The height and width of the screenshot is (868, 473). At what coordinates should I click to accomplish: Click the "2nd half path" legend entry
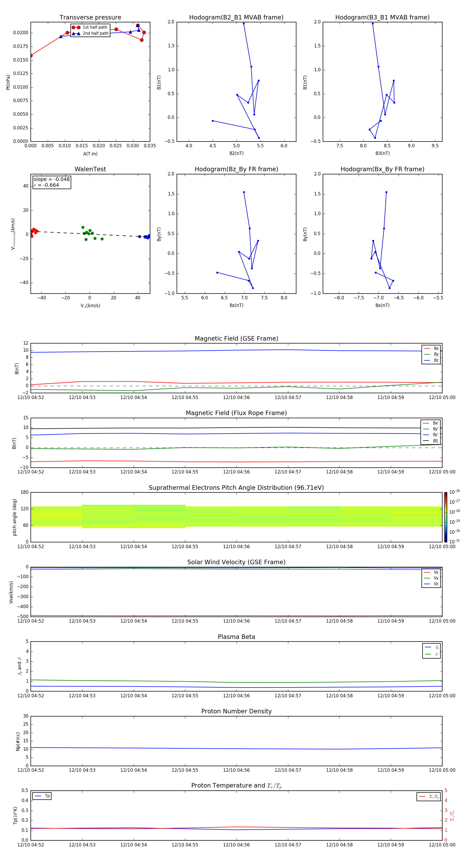coord(90,33)
